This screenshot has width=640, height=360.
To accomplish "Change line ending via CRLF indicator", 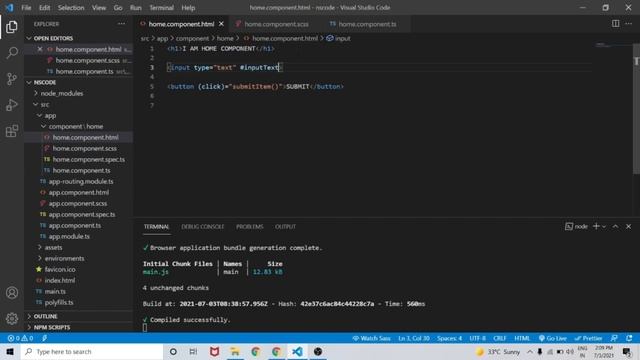I will pyautogui.click(x=500, y=338).
